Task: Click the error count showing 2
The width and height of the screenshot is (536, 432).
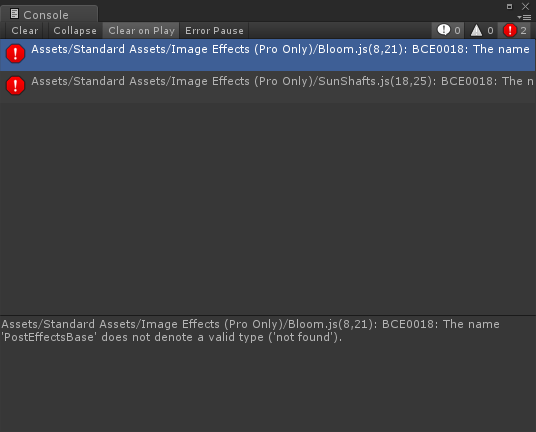Action: [x=523, y=31]
